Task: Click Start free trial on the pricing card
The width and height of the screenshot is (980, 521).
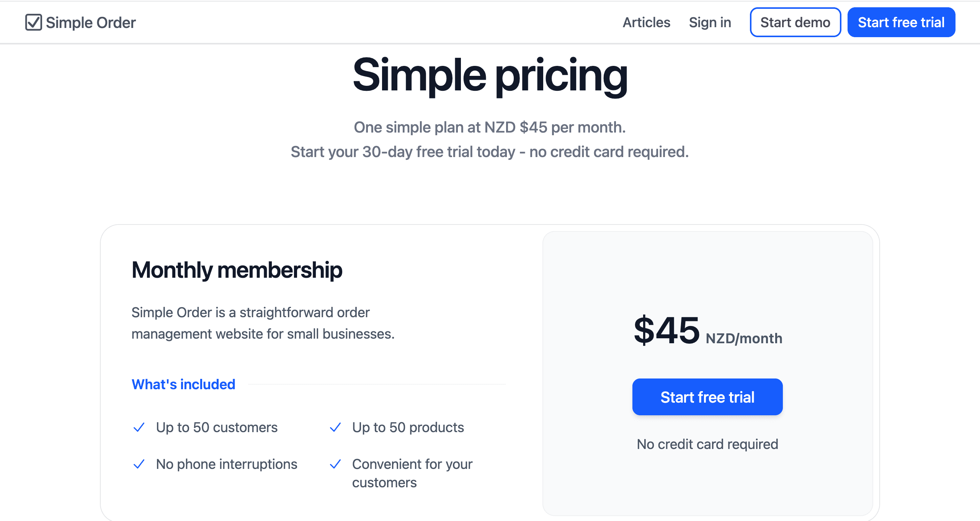Action: tap(707, 397)
